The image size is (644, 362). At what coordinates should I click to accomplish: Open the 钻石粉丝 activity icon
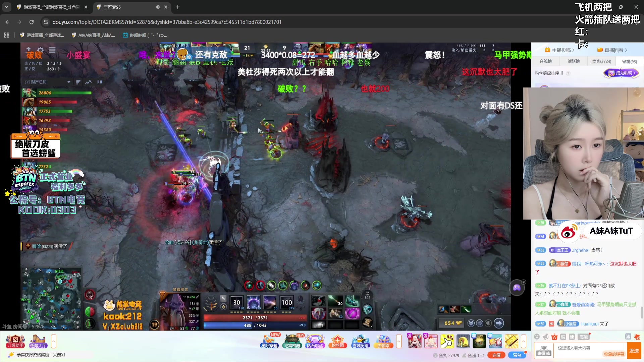[x=315, y=341]
